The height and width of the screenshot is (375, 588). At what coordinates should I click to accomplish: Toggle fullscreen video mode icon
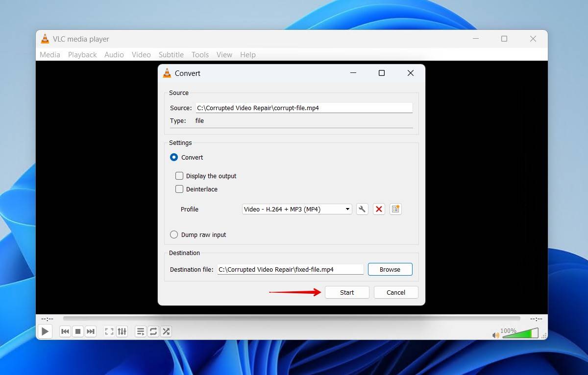coord(109,331)
